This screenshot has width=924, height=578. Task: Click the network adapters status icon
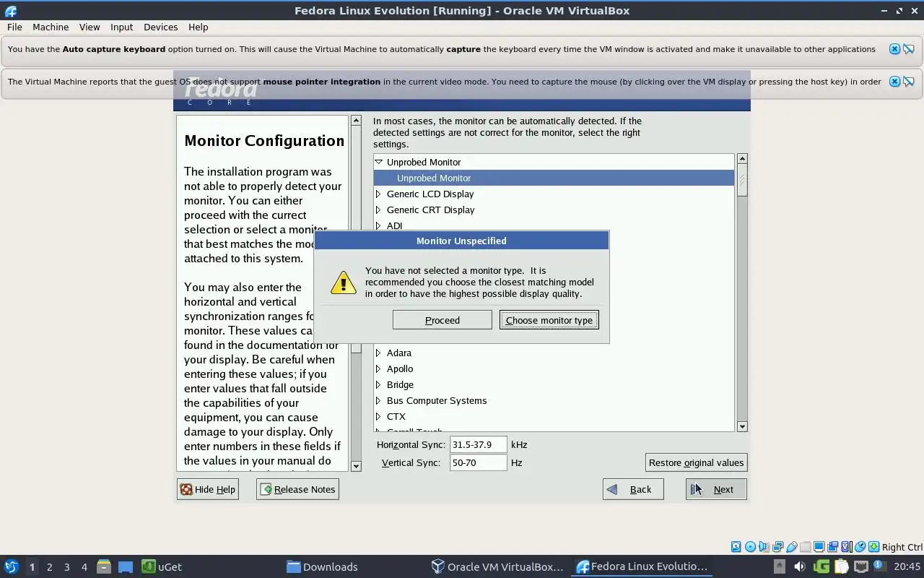777,547
